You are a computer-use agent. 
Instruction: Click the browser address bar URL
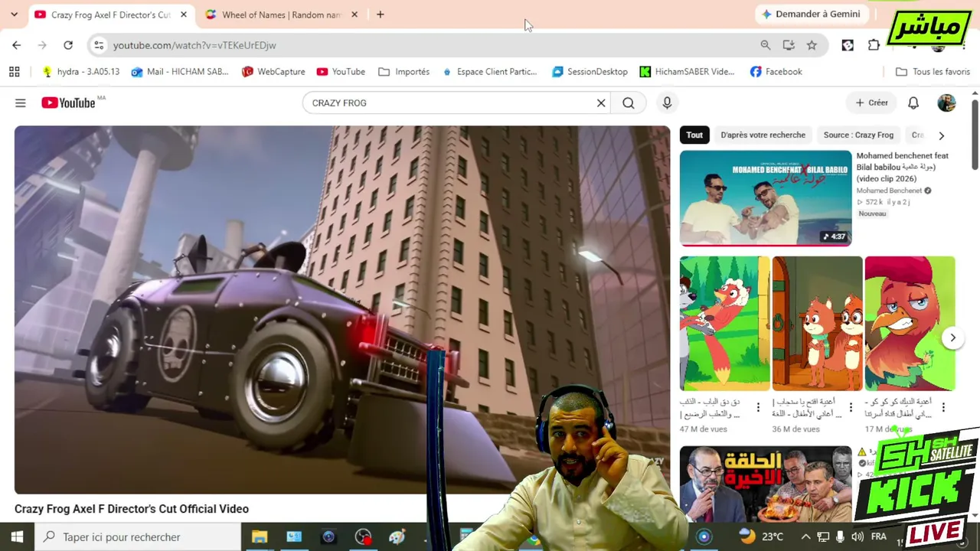point(194,45)
